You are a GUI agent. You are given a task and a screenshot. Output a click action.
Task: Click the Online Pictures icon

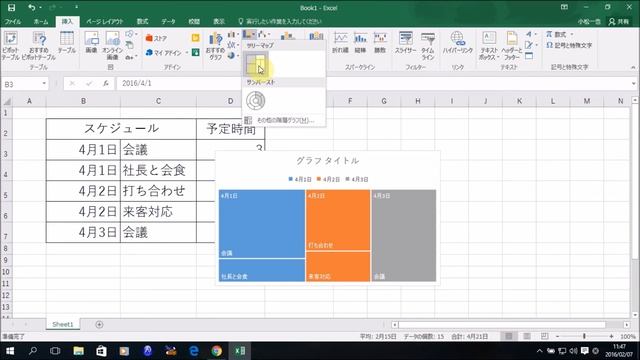pyautogui.click(x=112, y=46)
